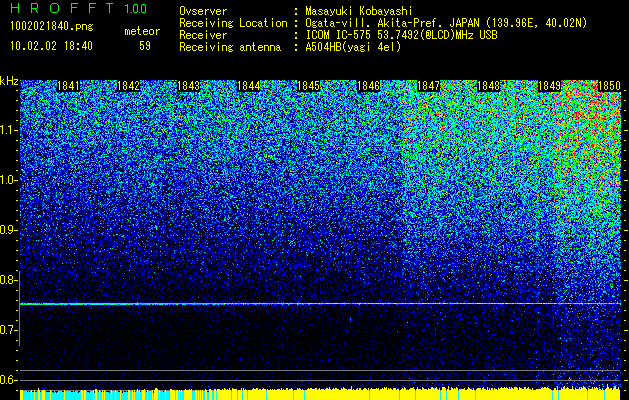Screen dimensions: 629x400
Task: Click the 0.9 frequency axis label
Action: [x=7, y=230]
